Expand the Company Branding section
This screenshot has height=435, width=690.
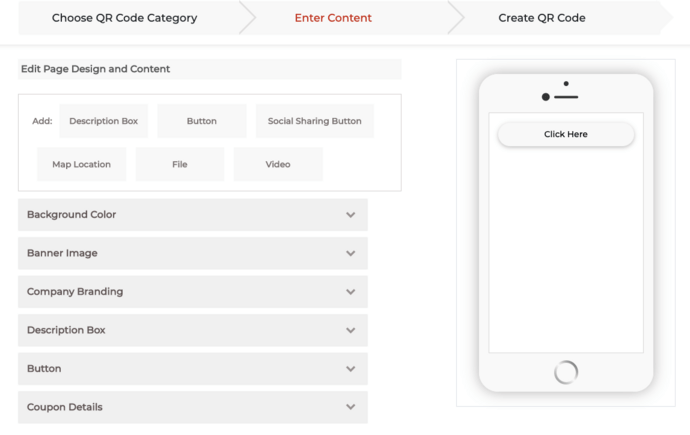[193, 292]
